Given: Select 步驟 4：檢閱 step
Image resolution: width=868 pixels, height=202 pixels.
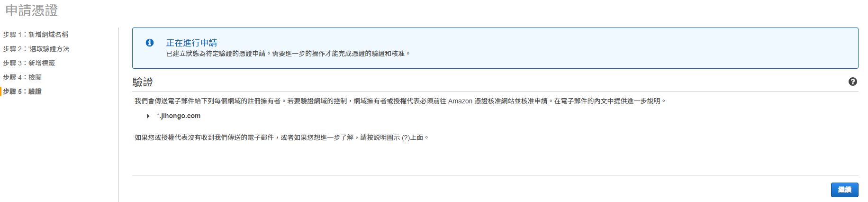Looking at the screenshot, I should (22, 77).
